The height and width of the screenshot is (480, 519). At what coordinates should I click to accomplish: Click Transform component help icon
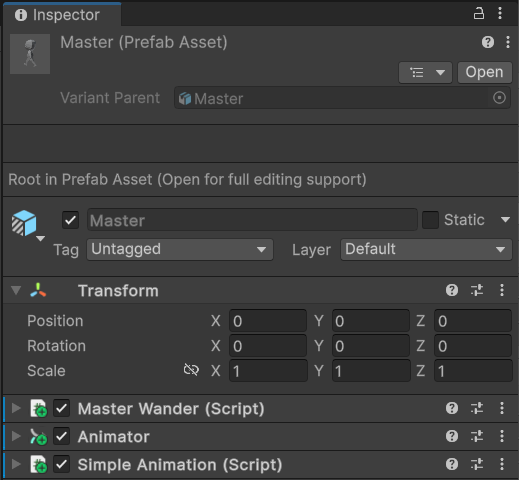[x=452, y=290]
